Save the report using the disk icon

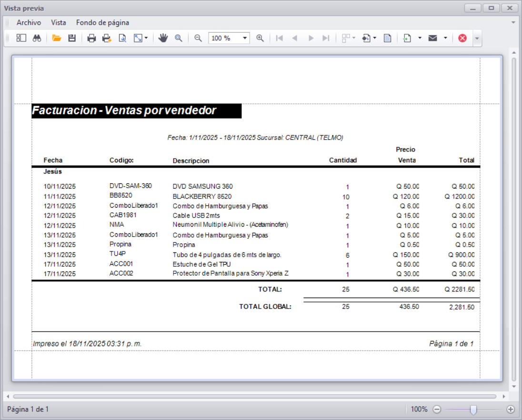(72, 38)
